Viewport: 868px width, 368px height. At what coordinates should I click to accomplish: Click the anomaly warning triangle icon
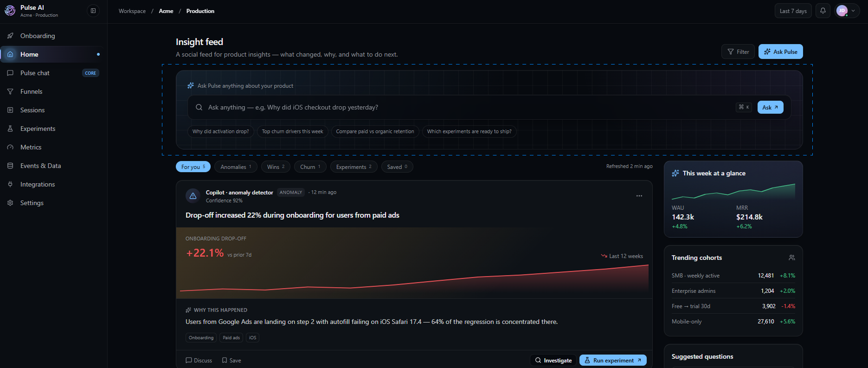pyautogui.click(x=193, y=196)
